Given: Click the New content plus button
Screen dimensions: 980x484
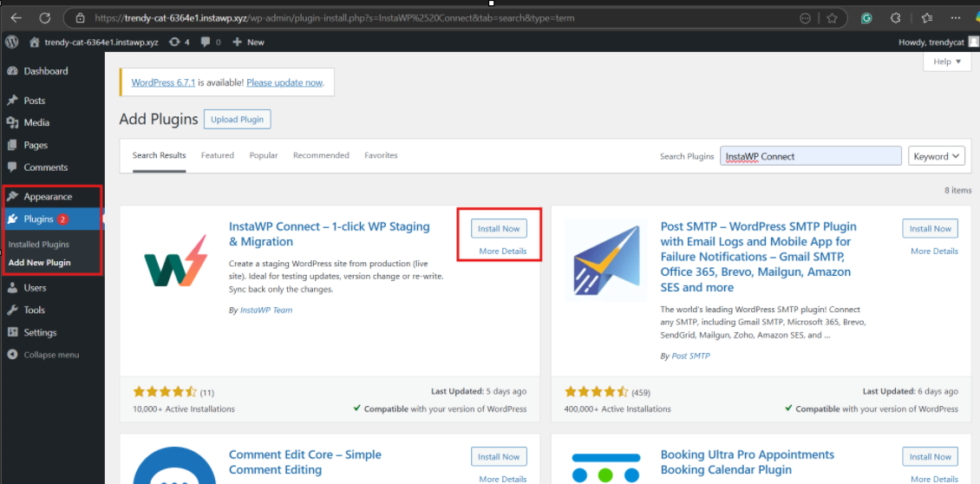Looking at the screenshot, I should point(248,43).
